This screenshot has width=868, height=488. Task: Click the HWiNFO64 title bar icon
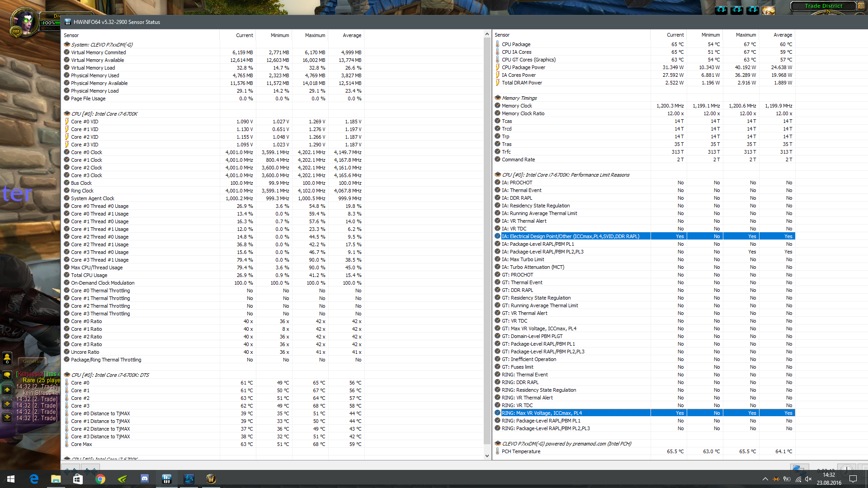(68, 22)
